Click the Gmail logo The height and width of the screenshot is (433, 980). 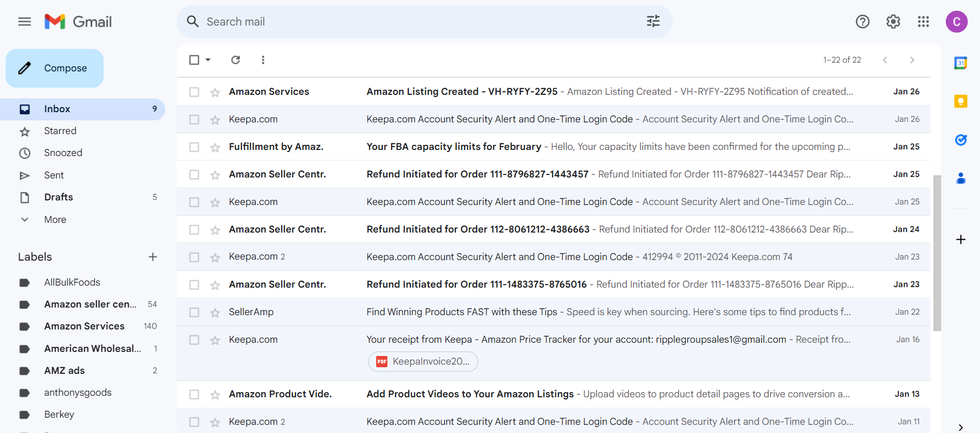point(78,21)
